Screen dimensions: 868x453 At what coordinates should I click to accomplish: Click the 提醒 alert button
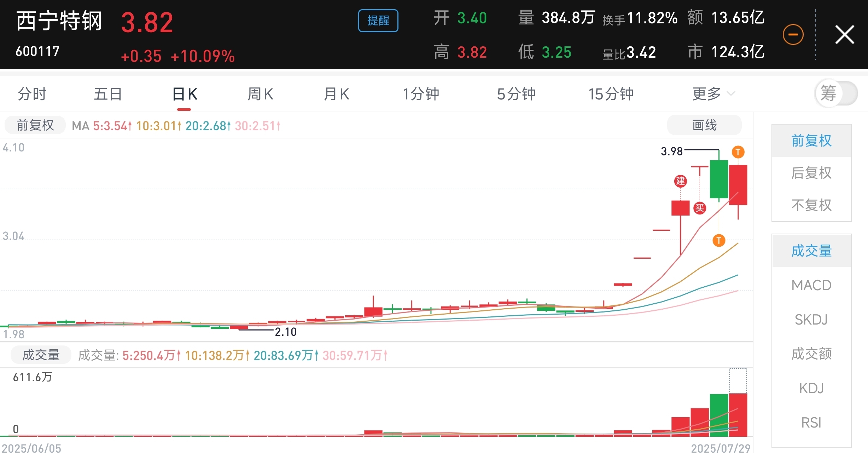[378, 21]
